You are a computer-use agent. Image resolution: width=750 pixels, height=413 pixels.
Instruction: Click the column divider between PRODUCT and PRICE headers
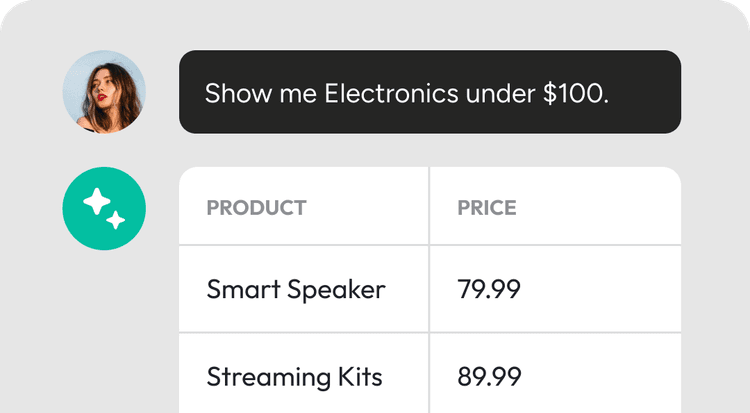[429, 206]
